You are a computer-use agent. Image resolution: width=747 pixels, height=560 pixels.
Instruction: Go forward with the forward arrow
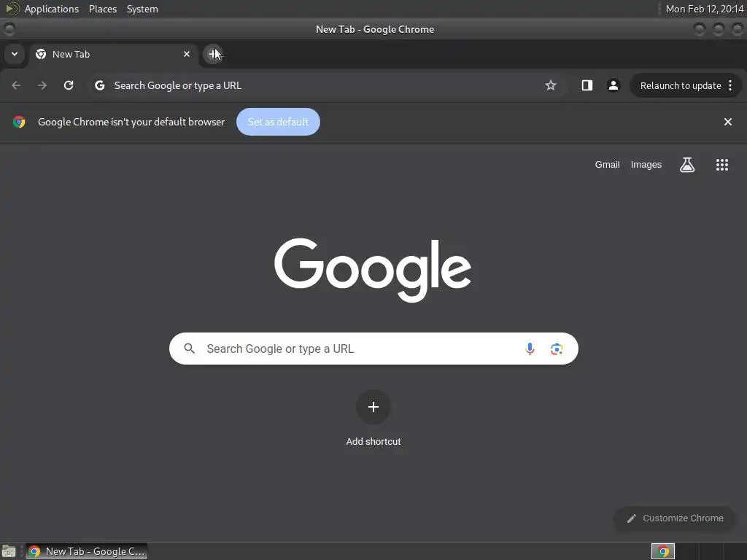coord(42,85)
